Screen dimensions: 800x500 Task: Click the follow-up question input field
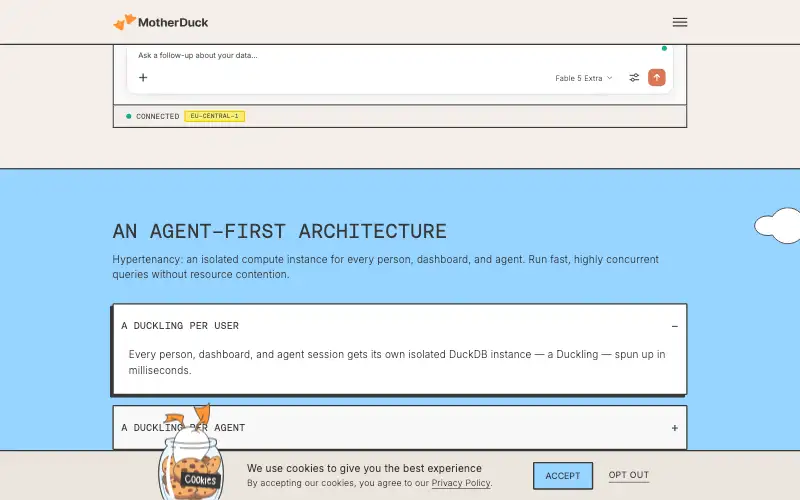(x=198, y=55)
